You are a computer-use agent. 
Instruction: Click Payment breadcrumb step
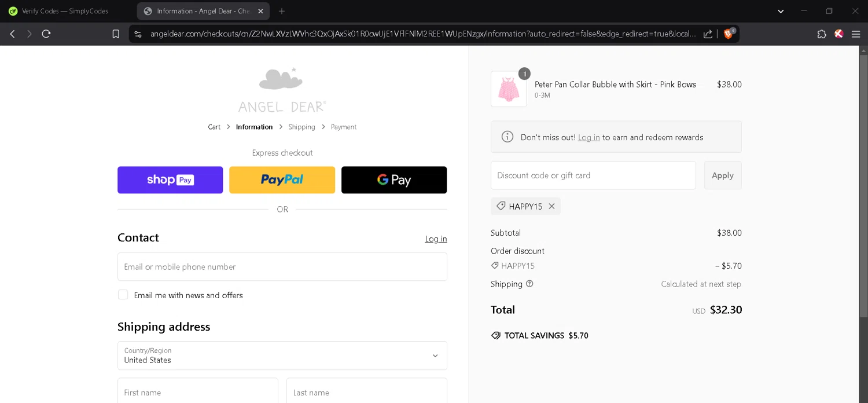[x=344, y=127]
